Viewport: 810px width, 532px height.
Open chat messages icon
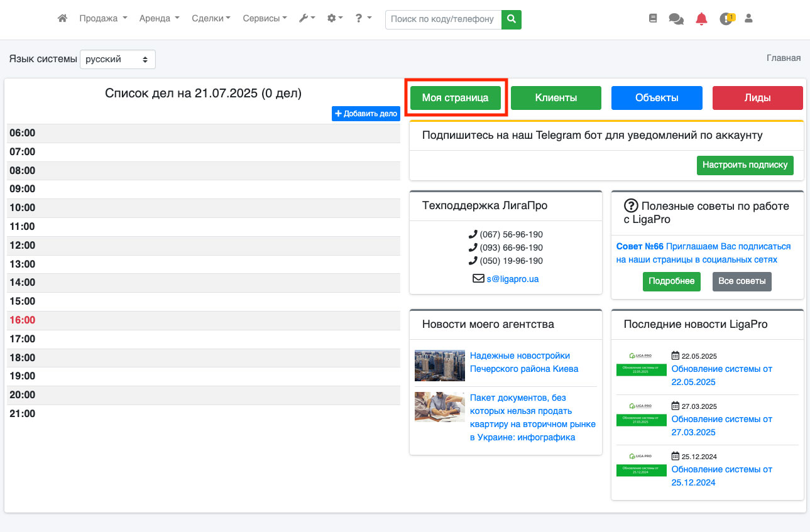[676, 19]
